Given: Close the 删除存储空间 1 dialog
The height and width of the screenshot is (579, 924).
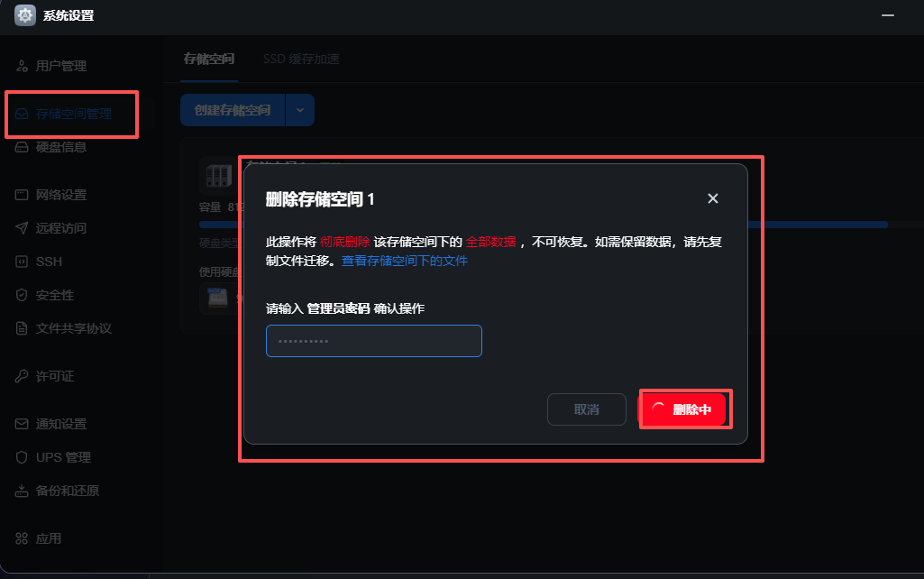Looking at the screenshot, I should coord(713,198).
